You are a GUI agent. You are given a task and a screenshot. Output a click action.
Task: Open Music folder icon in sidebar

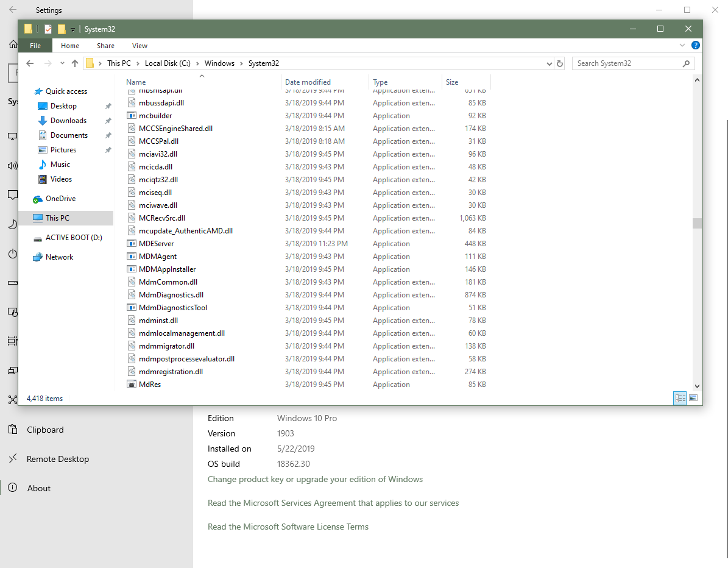coord(42,165)
